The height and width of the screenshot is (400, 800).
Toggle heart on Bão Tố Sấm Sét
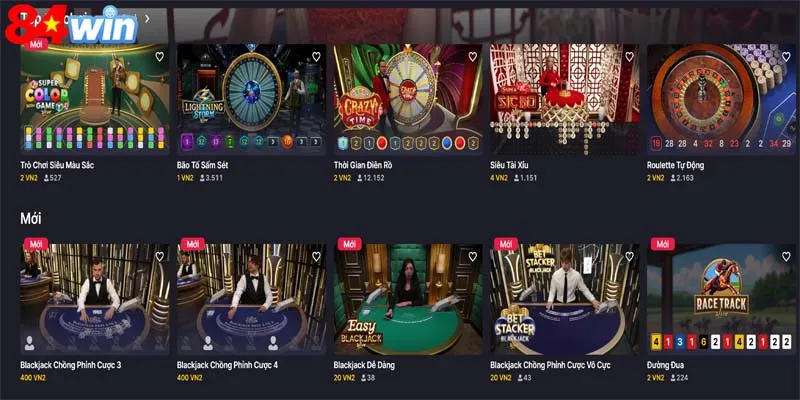[x=316, y=57]
